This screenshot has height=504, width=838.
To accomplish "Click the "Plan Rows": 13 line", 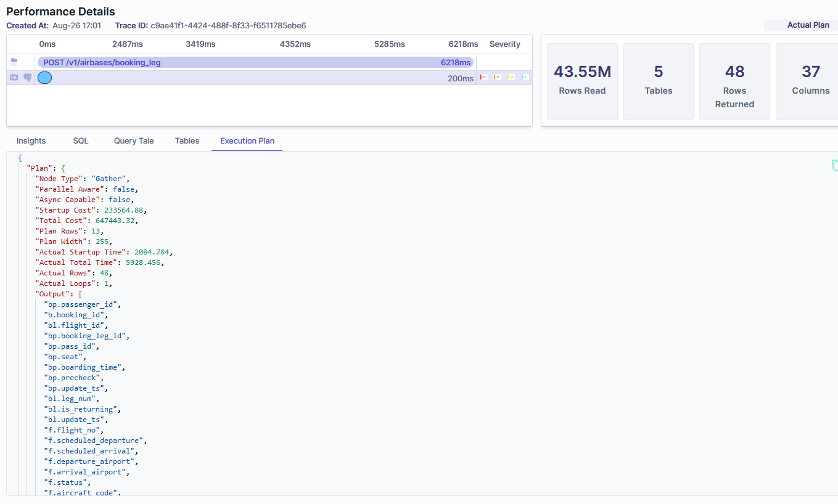I will pyautogui.click(x=70, y=231).
